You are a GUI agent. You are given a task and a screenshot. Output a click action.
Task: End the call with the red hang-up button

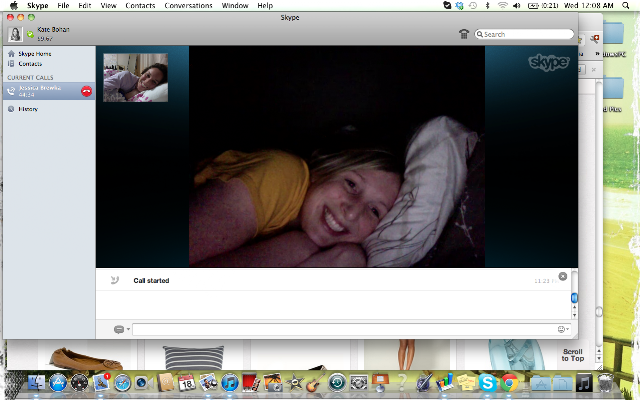coord(87,91)
